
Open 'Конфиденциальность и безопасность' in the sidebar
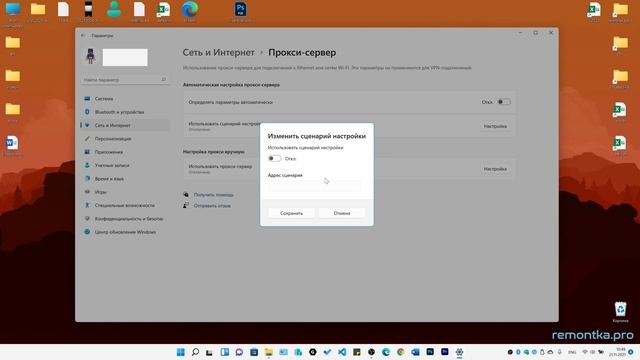point(125,219)
